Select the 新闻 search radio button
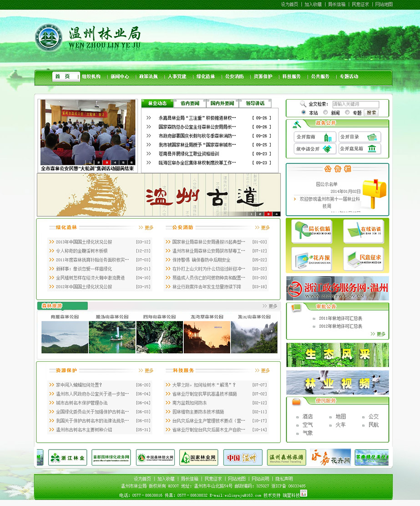Image resolution: width=420 pixels, height=506 pixels. (x=325, y=112)
